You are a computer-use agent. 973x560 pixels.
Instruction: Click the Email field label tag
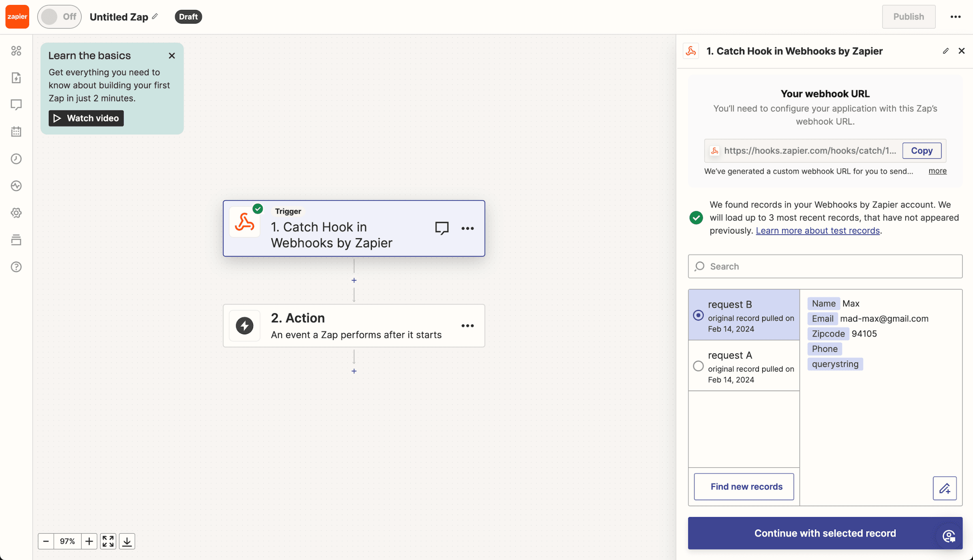pyautogui.click(x=822, y=318)
